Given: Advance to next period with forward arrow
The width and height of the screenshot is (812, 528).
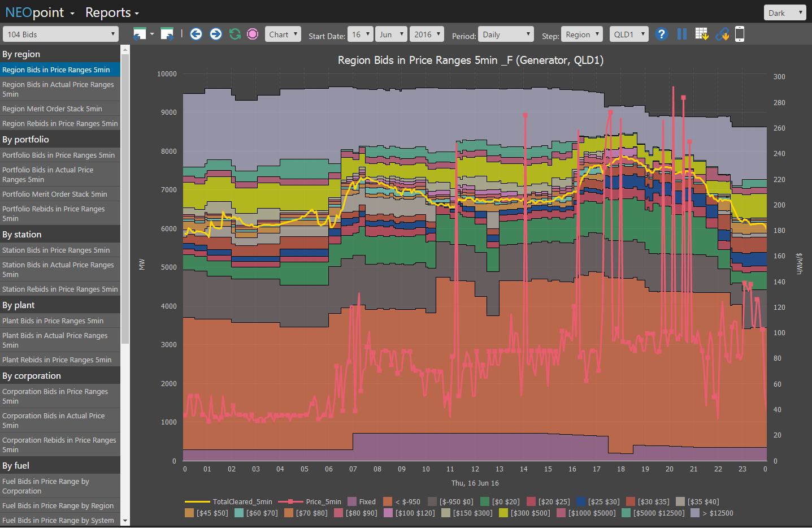Looking at the screenshot, I should (216, 34).
